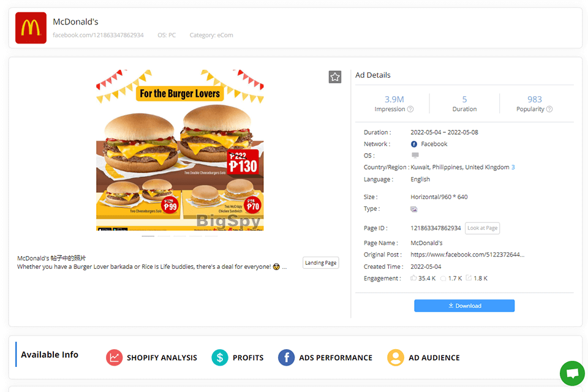Click the Ads Performance Facebook icon

coord(286,358)
